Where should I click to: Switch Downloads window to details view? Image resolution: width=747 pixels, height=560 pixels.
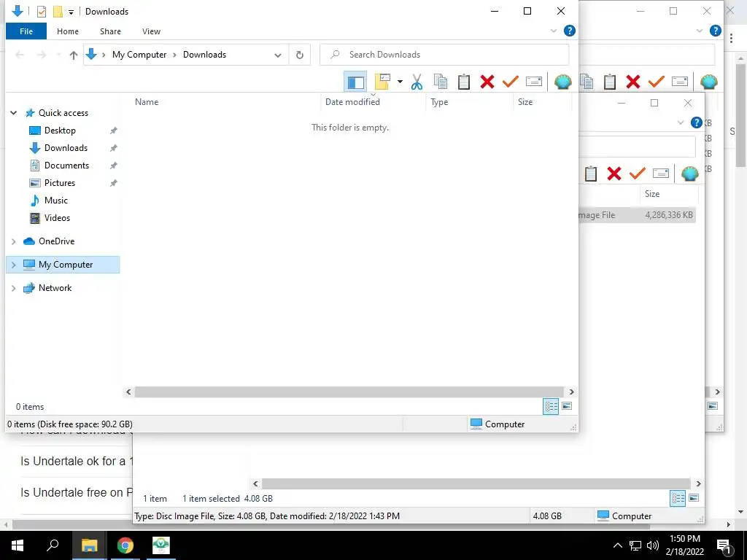pyautogui.click(x=551, y=406)
